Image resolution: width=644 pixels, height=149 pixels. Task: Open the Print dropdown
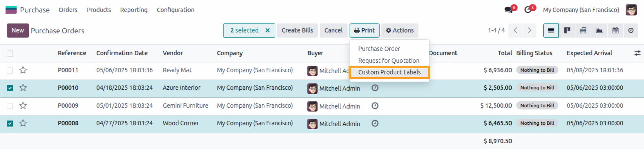coord(364,30)
